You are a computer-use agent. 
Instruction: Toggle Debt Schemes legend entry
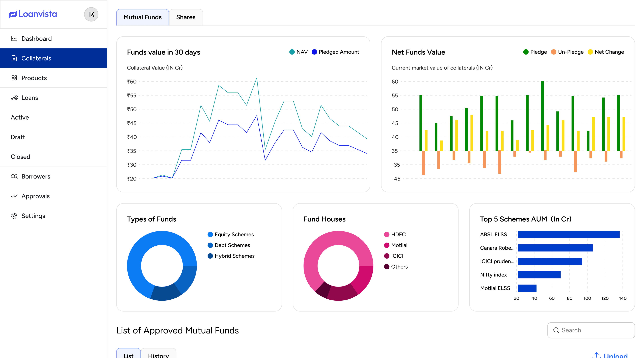[229, 245]
